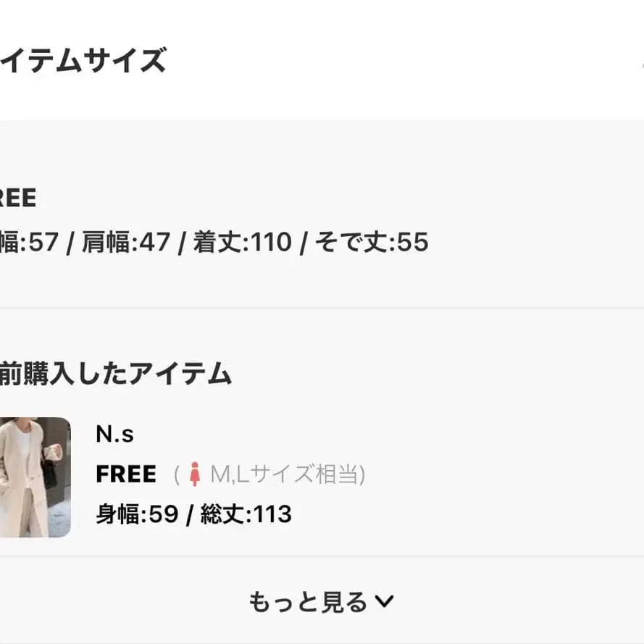This screenshot has width=644, height=644.
Task: Click the empty area right of 総丈:113
Action: (x=464, y=514)
